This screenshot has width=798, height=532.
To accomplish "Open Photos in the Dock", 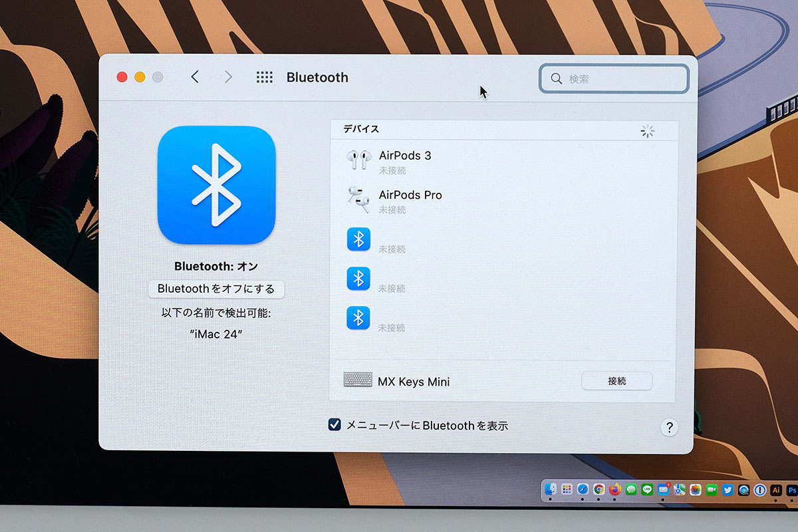I will coord(695,489).
